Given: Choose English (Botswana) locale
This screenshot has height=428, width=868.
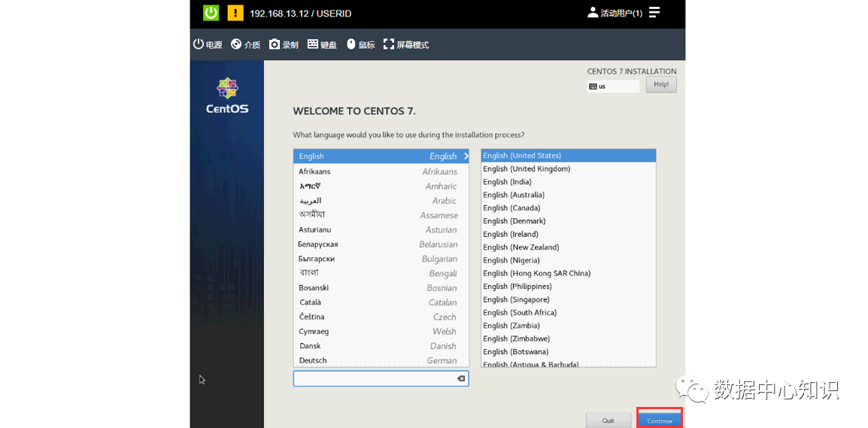Looking at the screenshot, I should point(569,351).
